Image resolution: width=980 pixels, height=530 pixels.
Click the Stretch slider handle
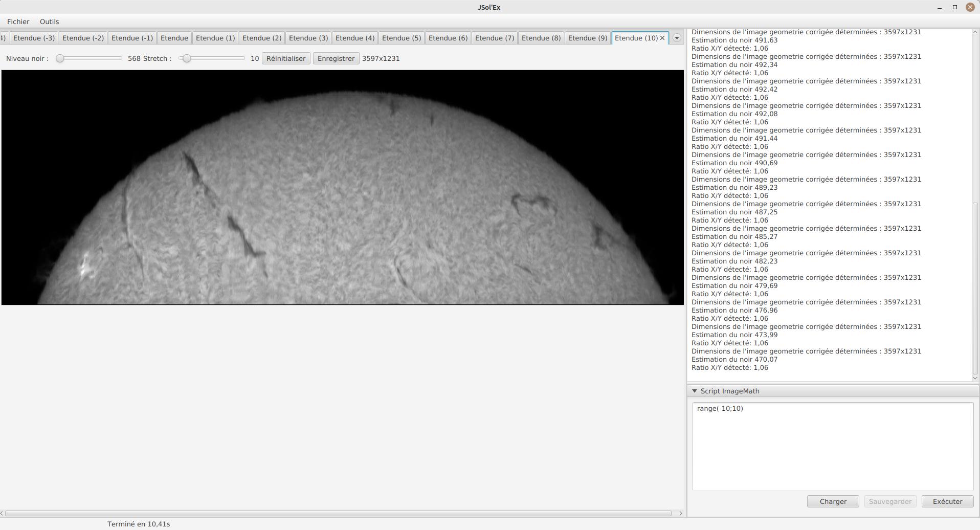[187, 58]
